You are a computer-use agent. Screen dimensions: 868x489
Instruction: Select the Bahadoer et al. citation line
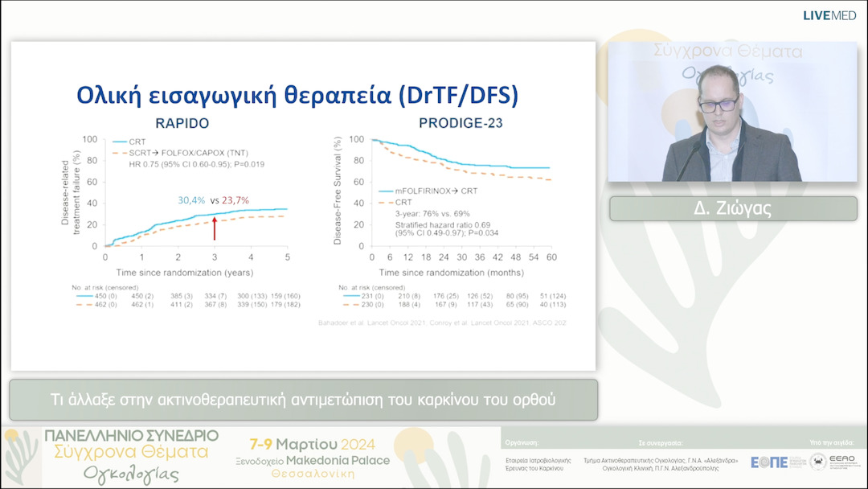pos(442,323)
